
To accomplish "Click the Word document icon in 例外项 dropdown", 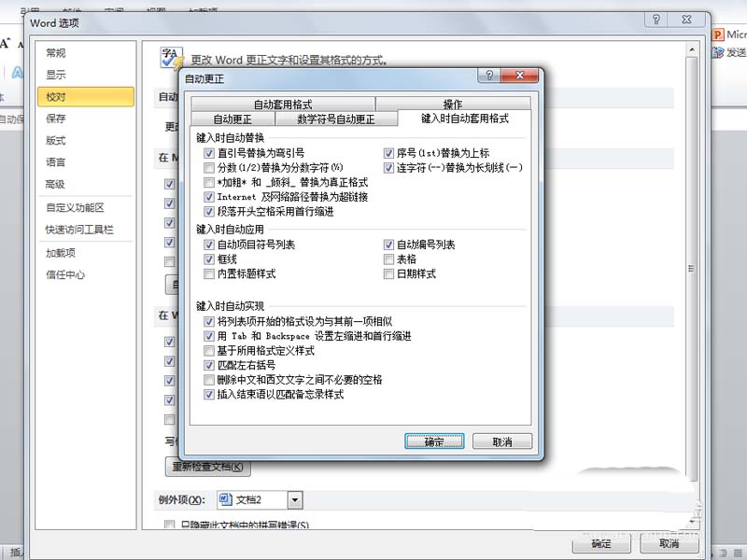I will 225,499.
